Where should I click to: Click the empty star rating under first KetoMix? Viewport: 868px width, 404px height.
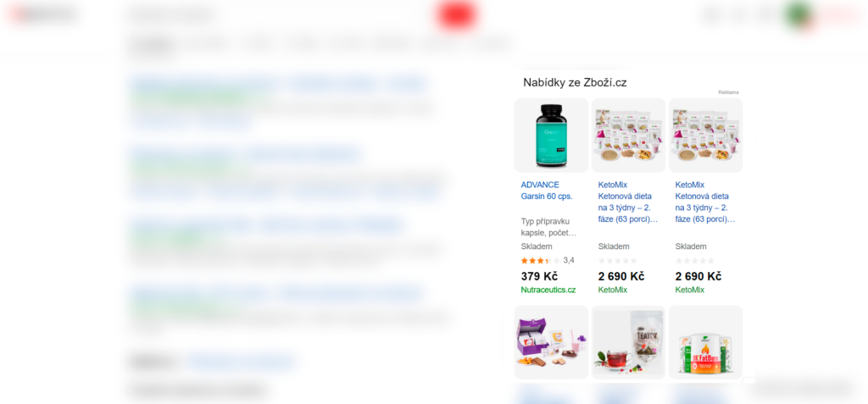click(617, 260)
